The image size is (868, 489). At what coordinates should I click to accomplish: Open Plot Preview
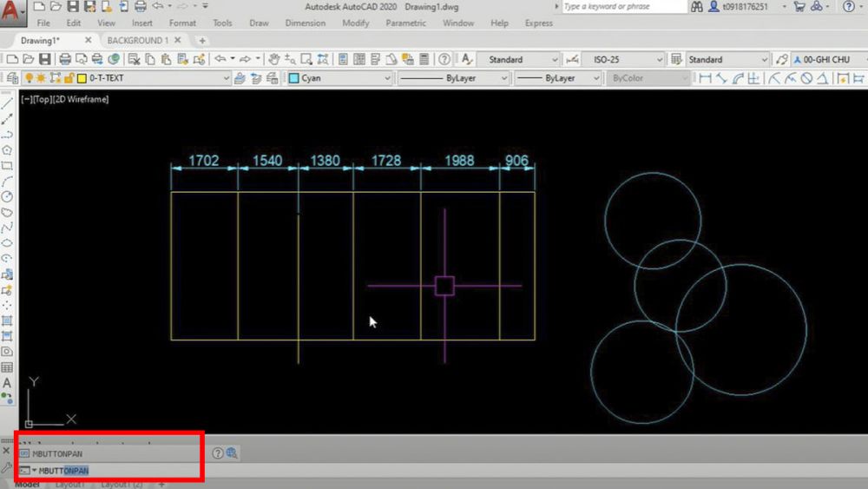(81, 59)
